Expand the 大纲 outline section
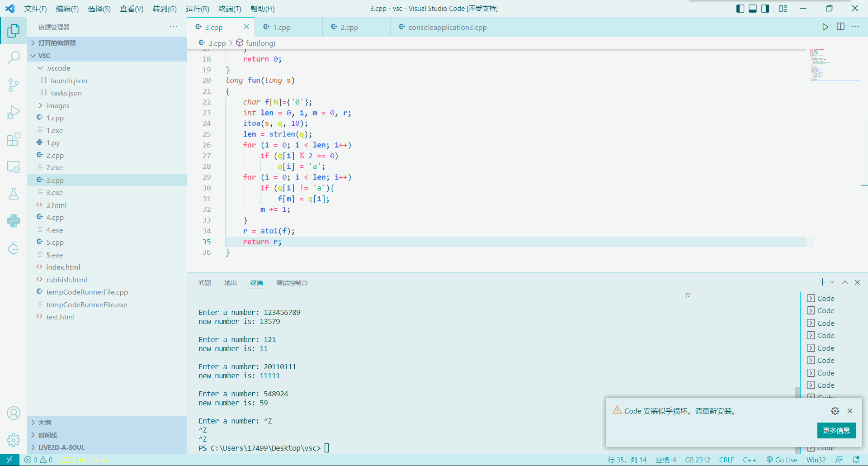Viewport: 868px width, 466px height. [107, 423]
